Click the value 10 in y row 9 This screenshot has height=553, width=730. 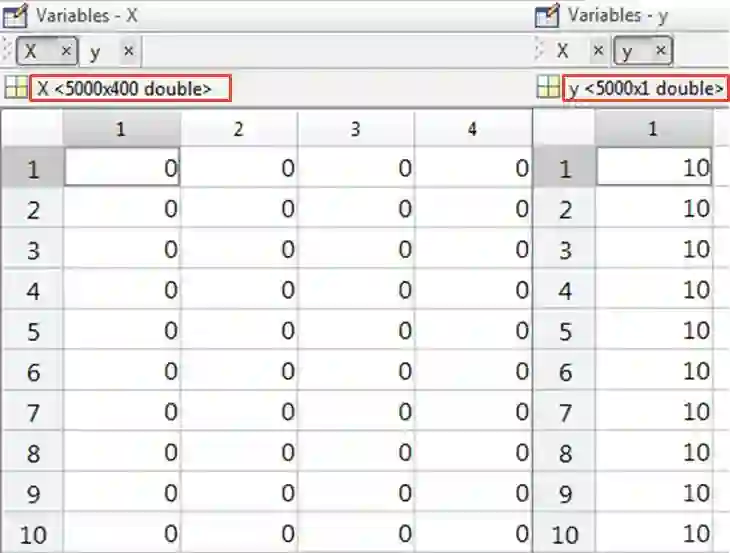(x=696, y=493)
